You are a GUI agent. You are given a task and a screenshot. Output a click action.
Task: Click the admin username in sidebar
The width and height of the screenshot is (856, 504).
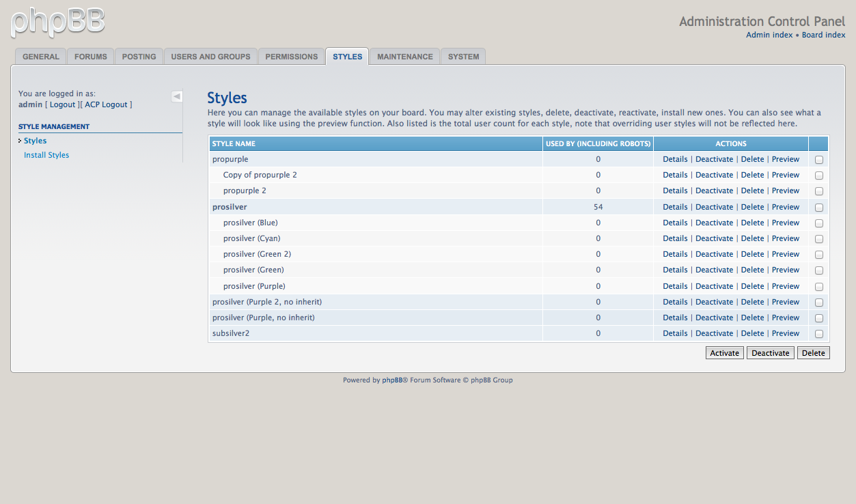point(30,104)
